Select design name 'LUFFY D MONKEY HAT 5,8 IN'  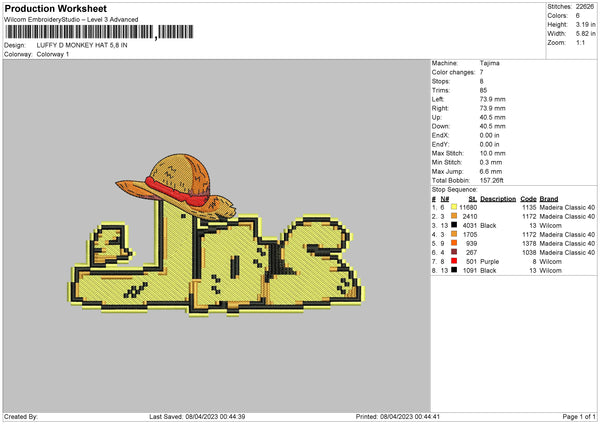click(82, 45)
